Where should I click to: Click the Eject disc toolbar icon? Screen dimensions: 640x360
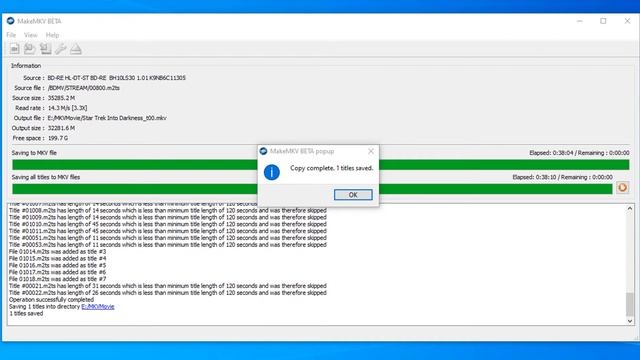click(x=76, y=49)
